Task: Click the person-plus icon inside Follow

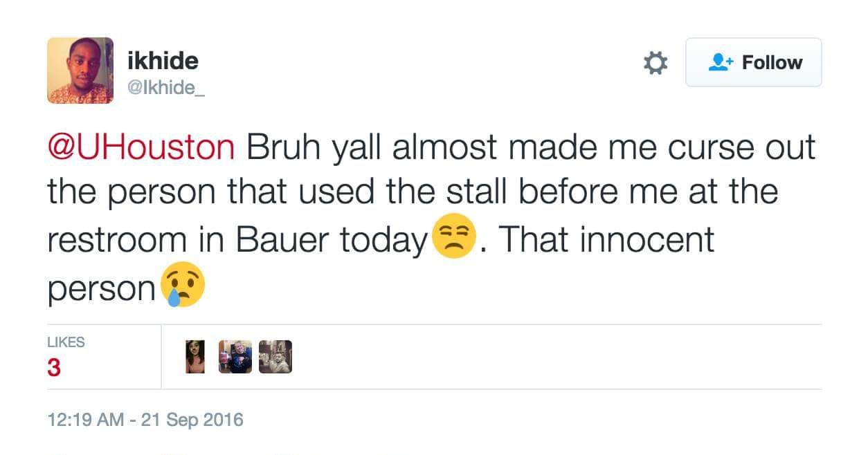Action: click(721, 62)
